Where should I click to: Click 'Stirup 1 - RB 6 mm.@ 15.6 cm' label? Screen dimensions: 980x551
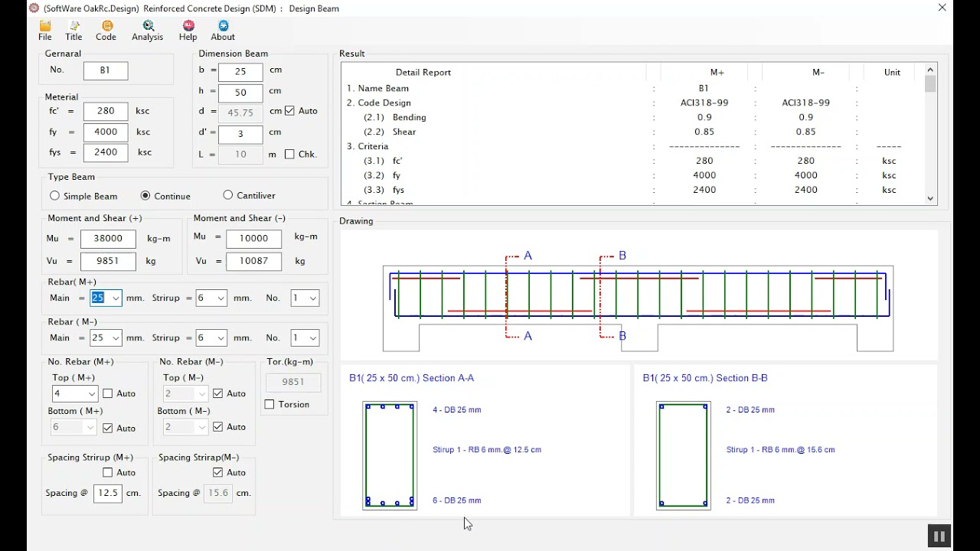click(781, 450)
